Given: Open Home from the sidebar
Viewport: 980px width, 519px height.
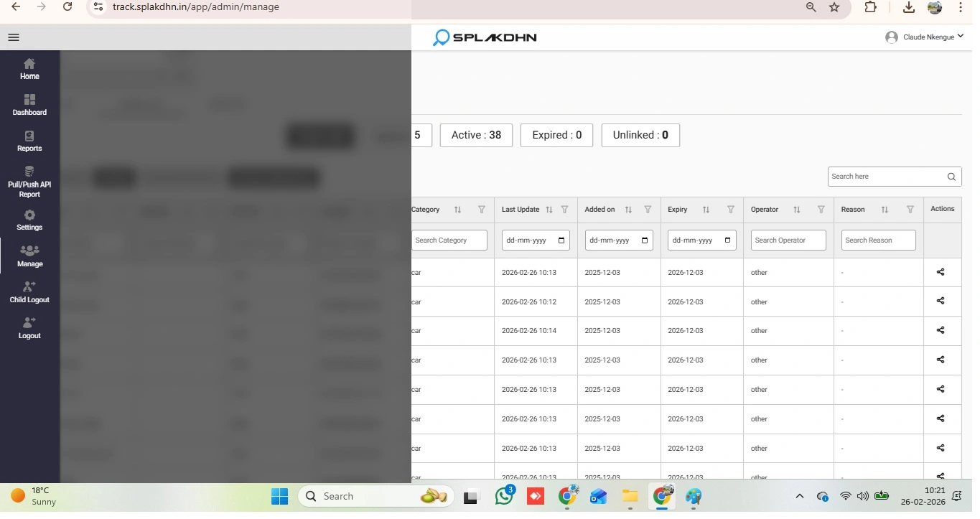Looking at the screenshot, I should [29, 69].
